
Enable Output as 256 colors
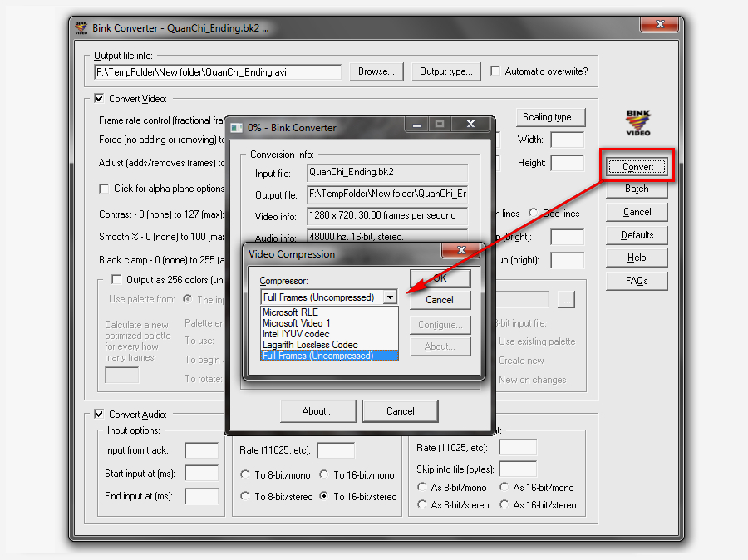[x=116, y=279]
